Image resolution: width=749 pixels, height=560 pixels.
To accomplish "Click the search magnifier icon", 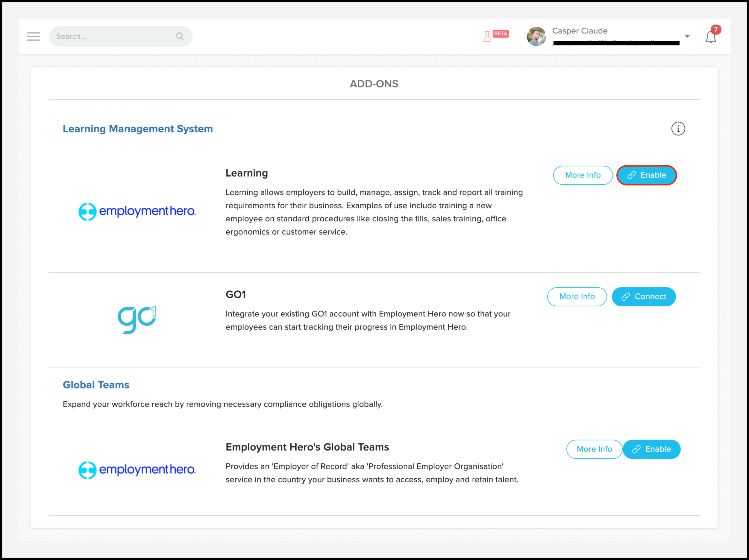I will tap(179, 36).
